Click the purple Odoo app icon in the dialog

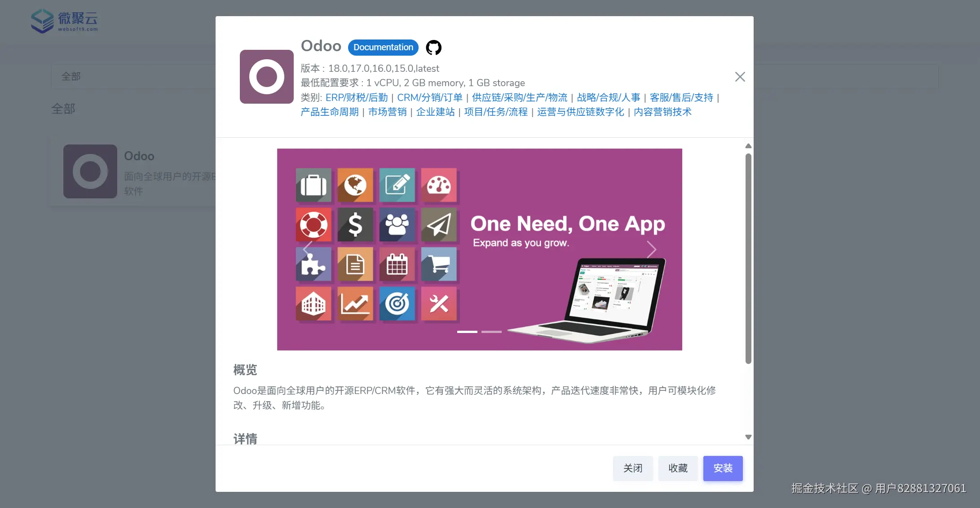tap(266, 76)
